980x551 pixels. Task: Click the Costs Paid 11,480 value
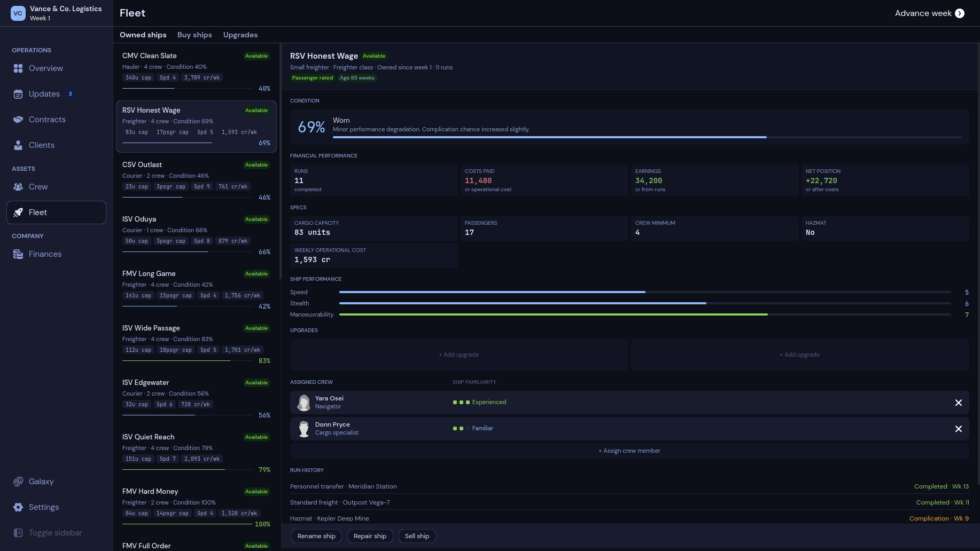pyautogui.click(x=478, y=181)
